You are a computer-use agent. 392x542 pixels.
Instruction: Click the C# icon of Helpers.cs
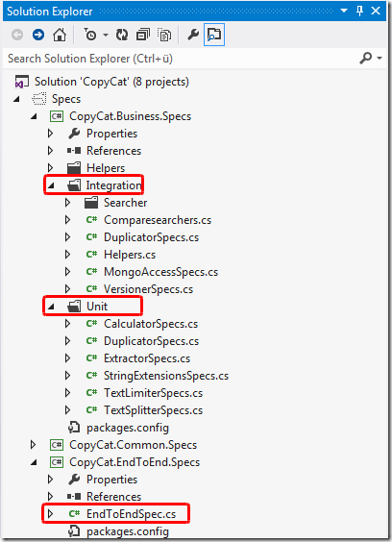91,254
